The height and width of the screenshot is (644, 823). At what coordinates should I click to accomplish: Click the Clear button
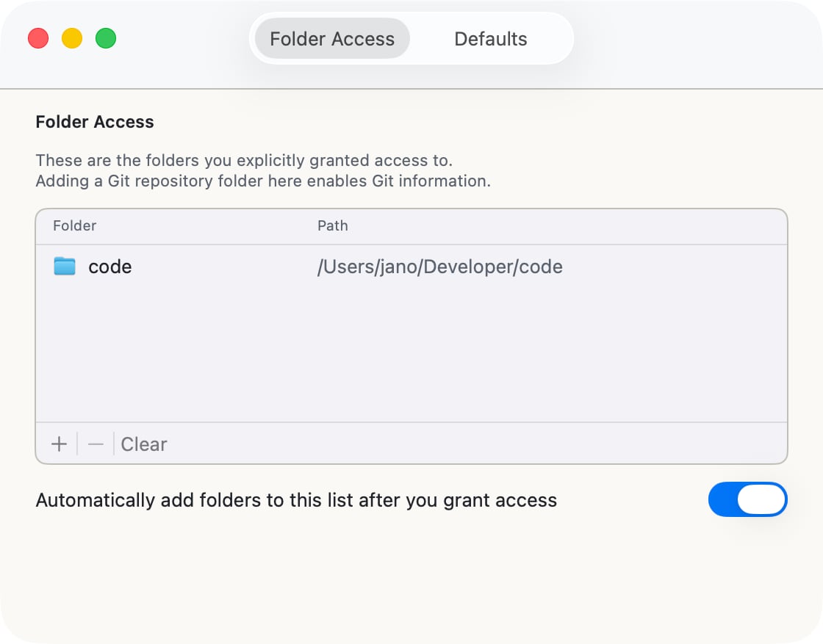pos(143,444)
